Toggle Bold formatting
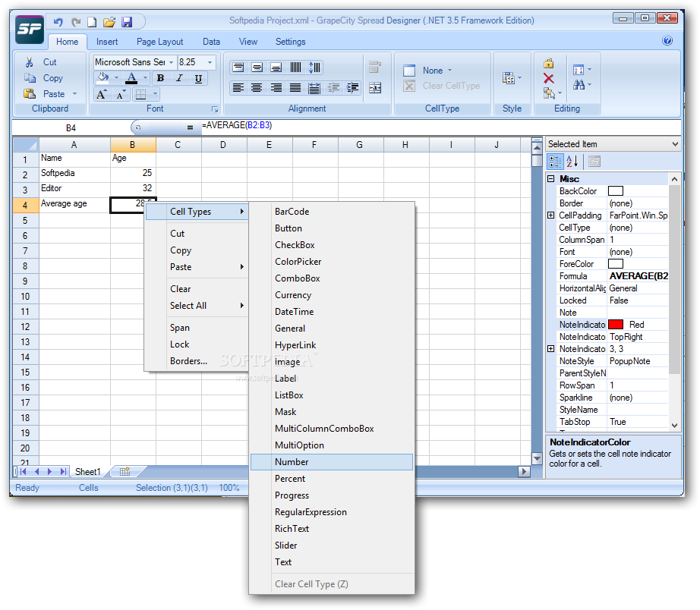The height and width of the screenshot is (610, 700). [160, 78]
